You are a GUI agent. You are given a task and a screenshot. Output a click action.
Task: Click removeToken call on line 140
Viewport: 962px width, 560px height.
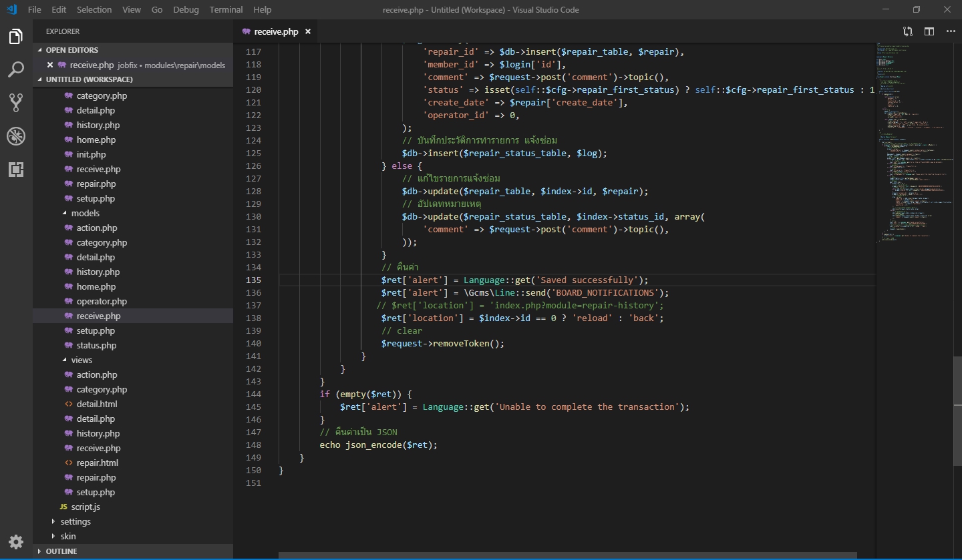point(461,343)
